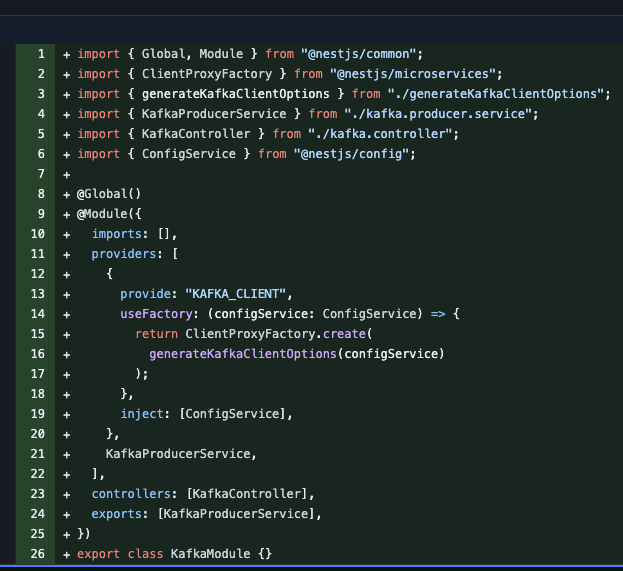Click line number 5 in the gutter
Viewport: 623px width, 571px height.
(41, 134)
